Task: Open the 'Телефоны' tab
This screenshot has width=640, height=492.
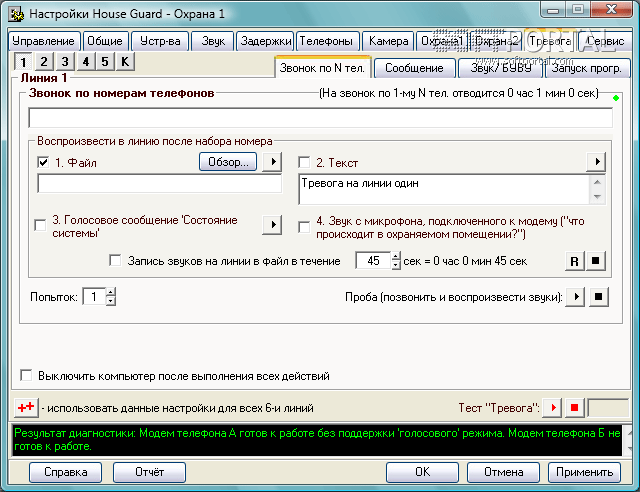Action: point(327,41)
